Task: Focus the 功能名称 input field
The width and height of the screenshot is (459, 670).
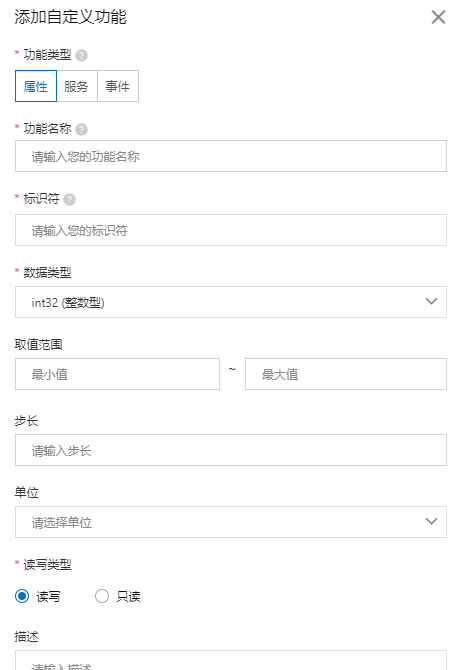Action: click(x=231, y=156)
